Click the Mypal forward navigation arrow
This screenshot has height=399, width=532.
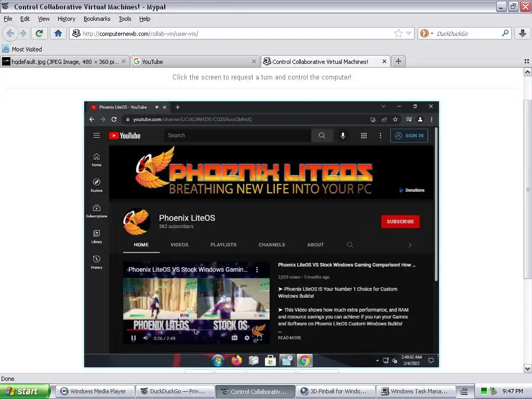pos(23,33)
